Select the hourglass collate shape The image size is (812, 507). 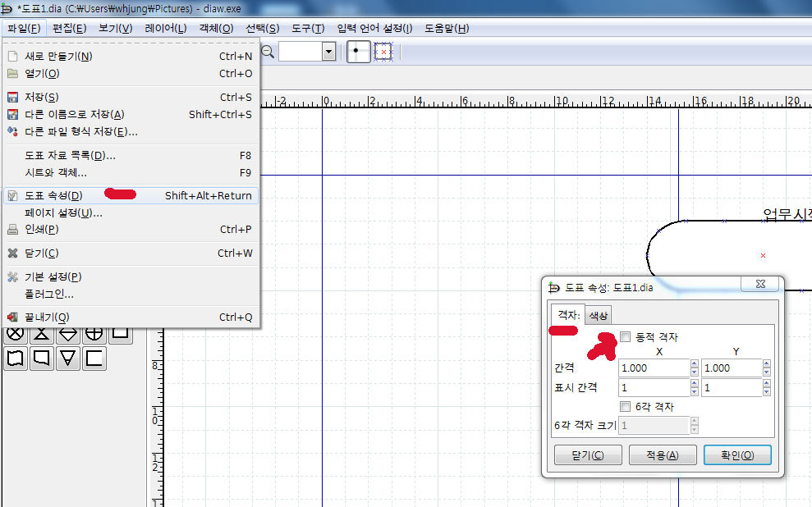[x=42, y=334]
